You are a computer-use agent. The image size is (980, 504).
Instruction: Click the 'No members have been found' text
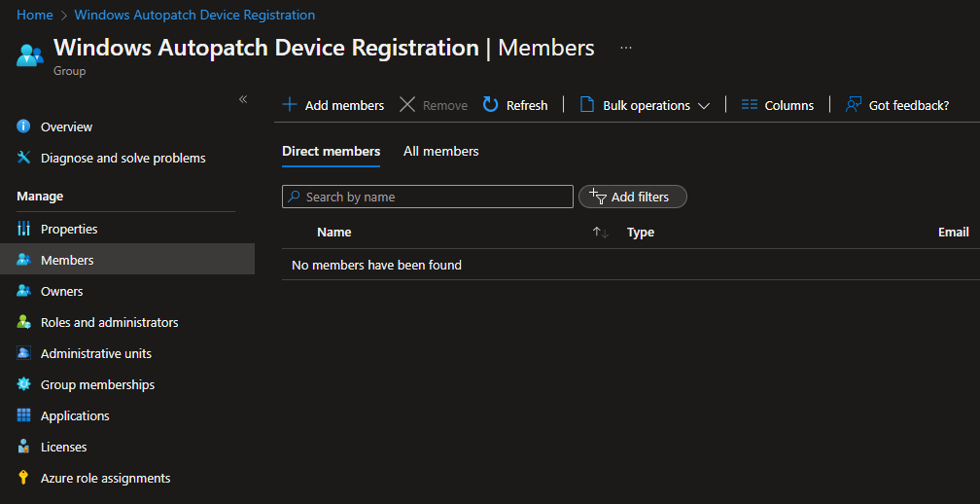376,265
